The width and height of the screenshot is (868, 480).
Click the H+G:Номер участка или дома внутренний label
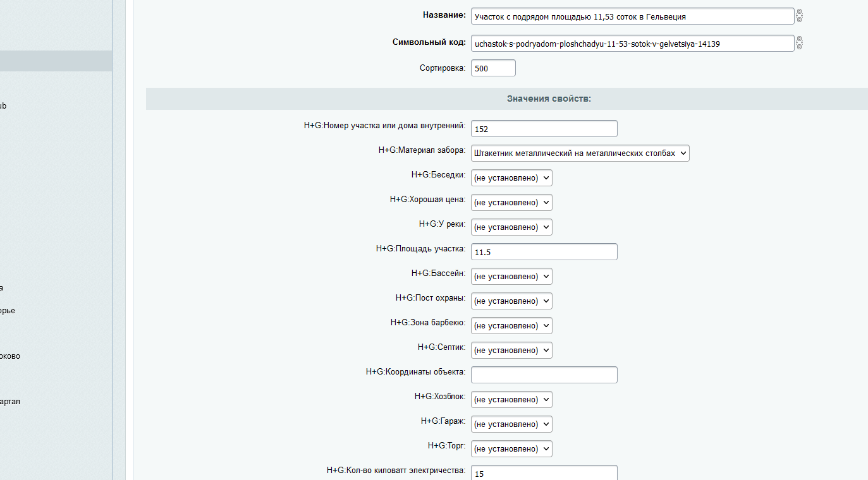[x=384, y=126]
